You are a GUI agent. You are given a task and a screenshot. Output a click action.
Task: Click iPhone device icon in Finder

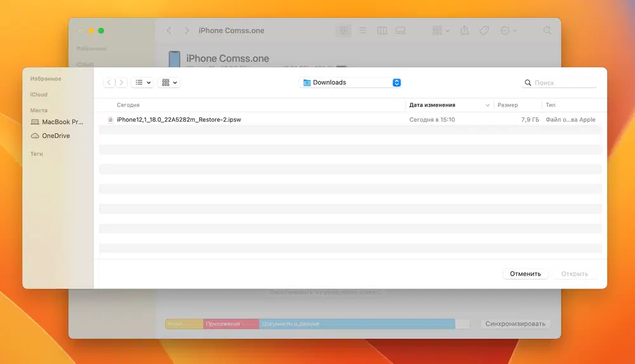tap(175, 59)
